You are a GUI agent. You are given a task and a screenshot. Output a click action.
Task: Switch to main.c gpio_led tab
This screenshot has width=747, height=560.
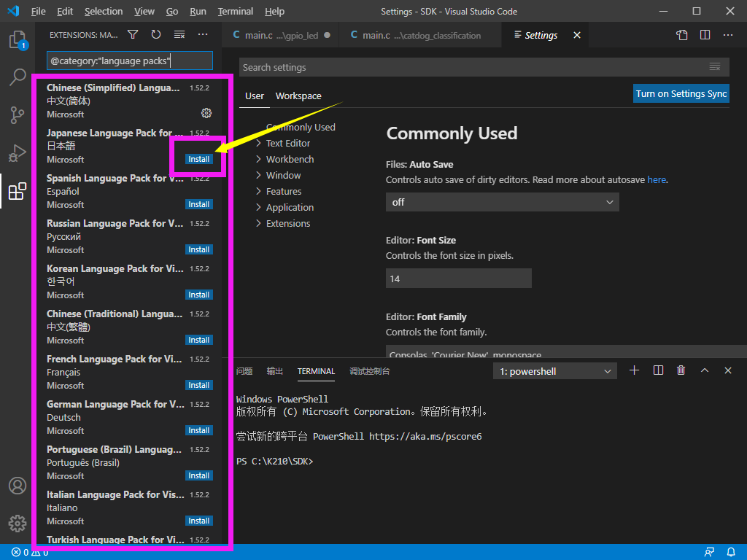(281, 35)
